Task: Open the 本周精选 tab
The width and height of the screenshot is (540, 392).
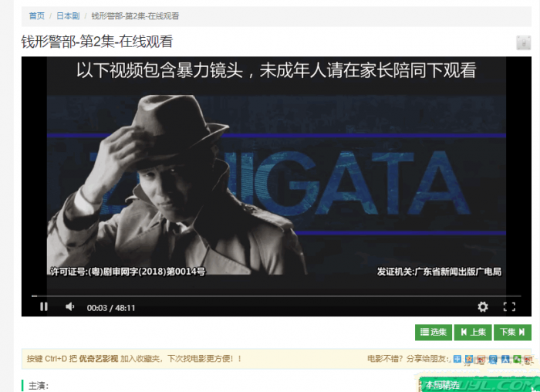Action: (x=442, y=385)
